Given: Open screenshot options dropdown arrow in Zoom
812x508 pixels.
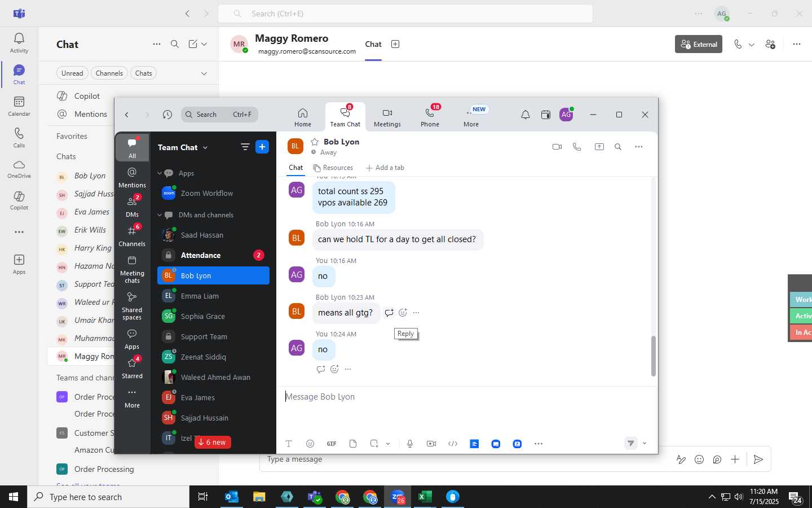Looking at the screenshot, I should point(388,444).
